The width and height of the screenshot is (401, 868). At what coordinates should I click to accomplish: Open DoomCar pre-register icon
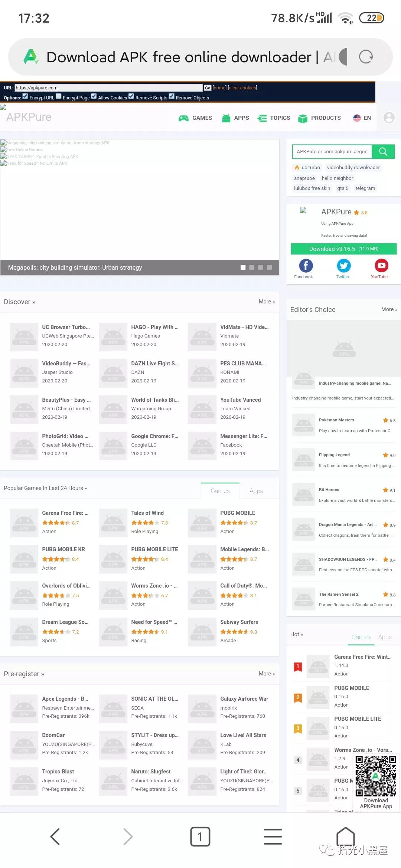click(24, 745)
